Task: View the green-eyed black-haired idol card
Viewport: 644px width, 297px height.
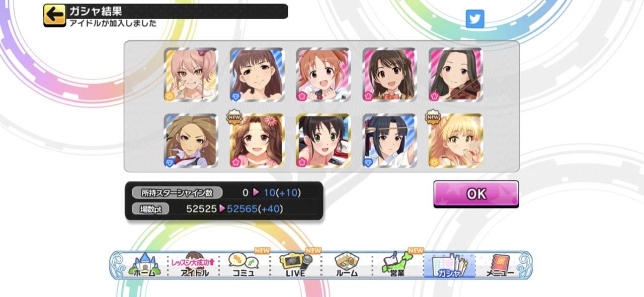Action: [324, 141]
